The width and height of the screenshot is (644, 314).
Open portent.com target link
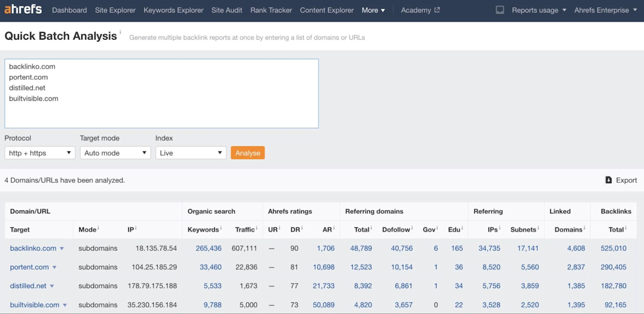tap(29, 267)
